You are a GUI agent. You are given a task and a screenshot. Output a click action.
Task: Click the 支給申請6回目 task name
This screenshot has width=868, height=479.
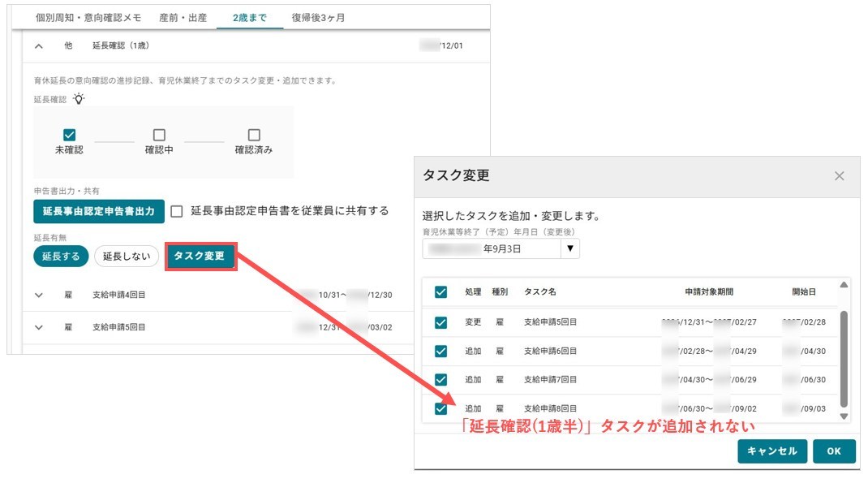[550, 351]
